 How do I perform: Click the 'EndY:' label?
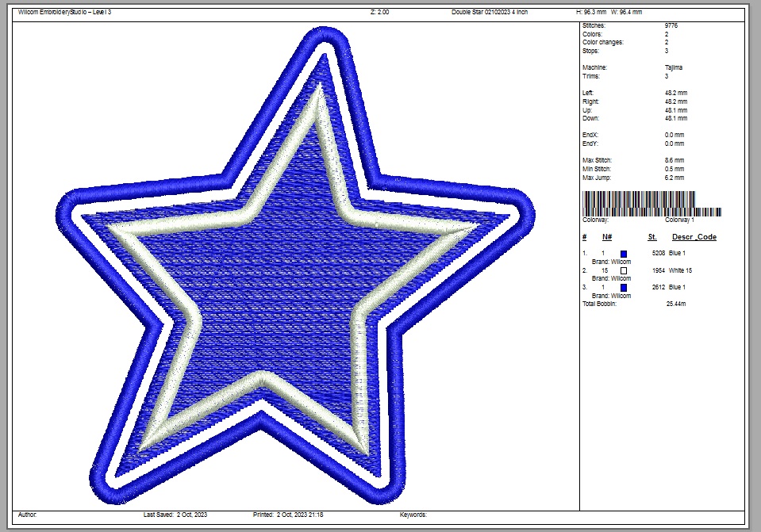tap(590, 144)
